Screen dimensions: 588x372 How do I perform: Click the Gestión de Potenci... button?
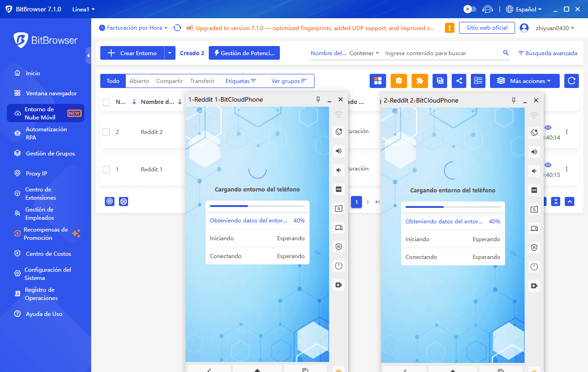coord(244,53)
